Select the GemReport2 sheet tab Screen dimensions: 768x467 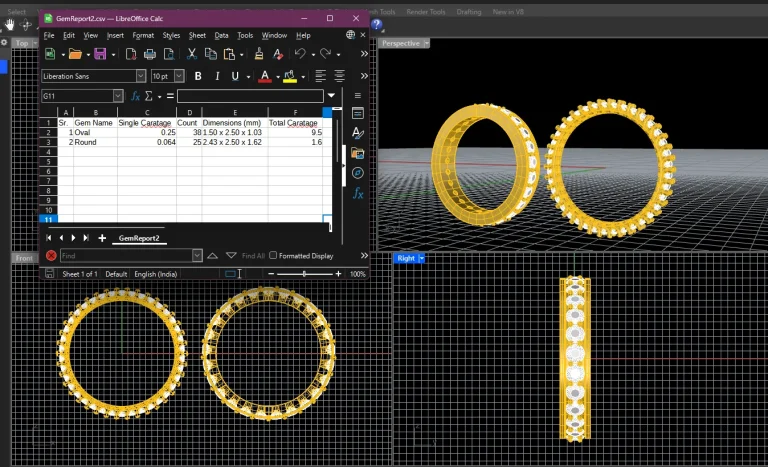(x=140, y=238)
